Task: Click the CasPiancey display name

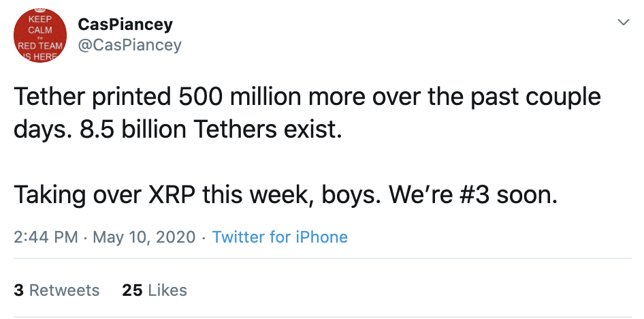Action: (x=125, y=25)
